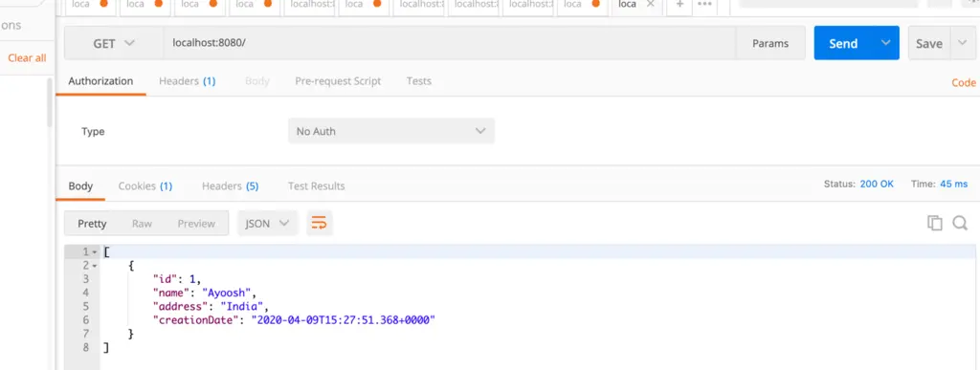Close the active request tab
The image size is (980, 370).
click(x=650, y=4)
